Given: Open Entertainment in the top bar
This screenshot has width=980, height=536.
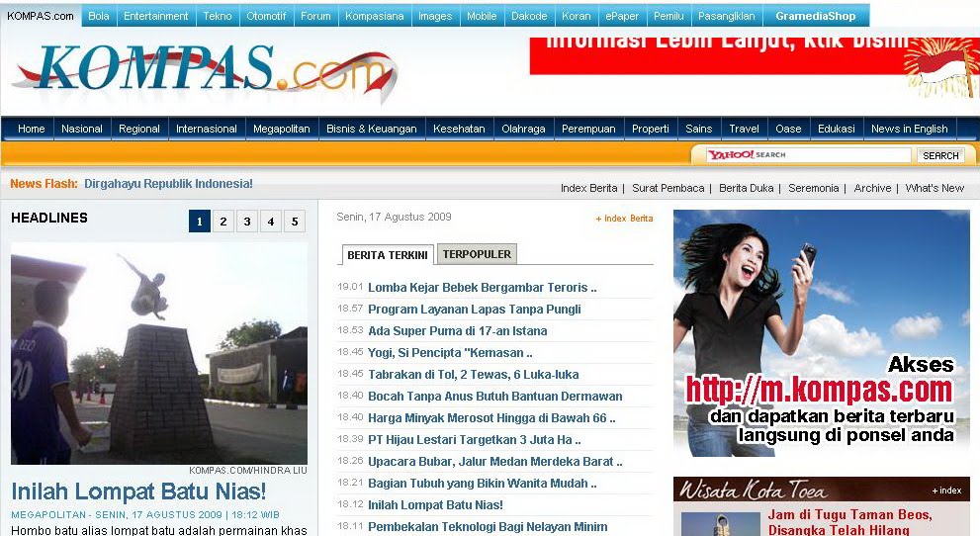Looking at the screenshot, I should click(155, 16).
